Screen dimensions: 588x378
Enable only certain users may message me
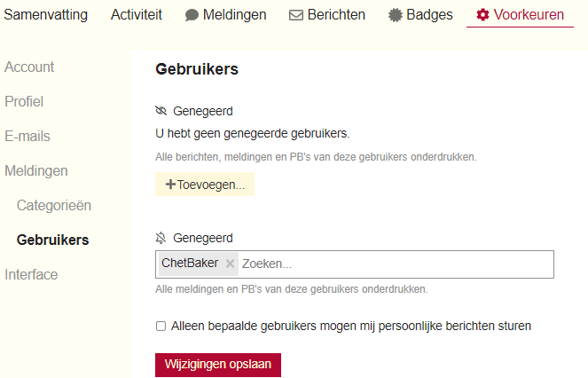[x=161, y=326]
